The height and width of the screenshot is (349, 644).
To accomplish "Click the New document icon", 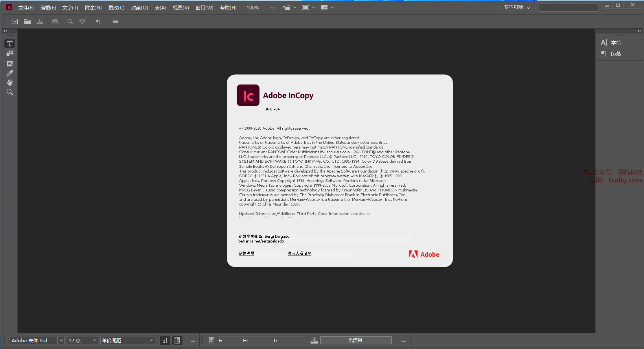I will [x=15, y=22].
